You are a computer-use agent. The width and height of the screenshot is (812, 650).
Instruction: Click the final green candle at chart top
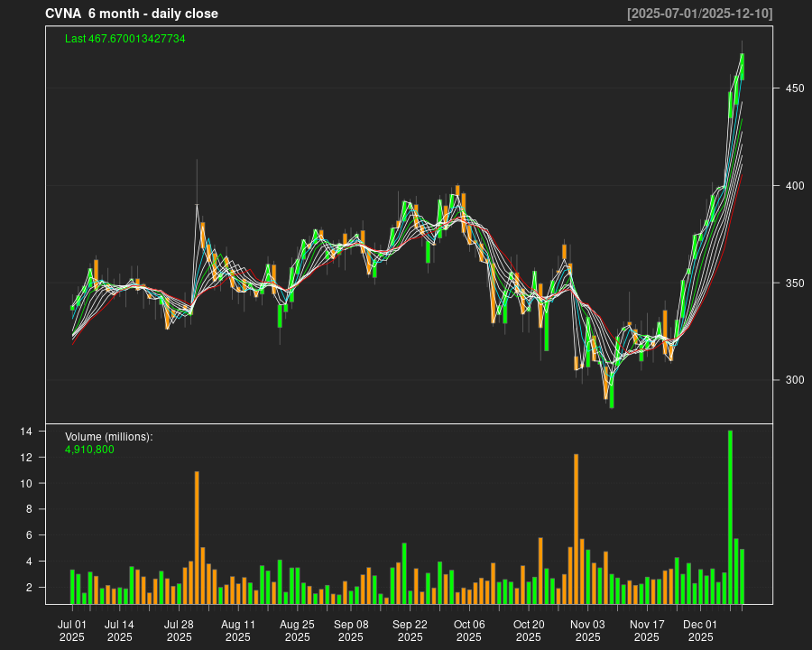(742, 66)
